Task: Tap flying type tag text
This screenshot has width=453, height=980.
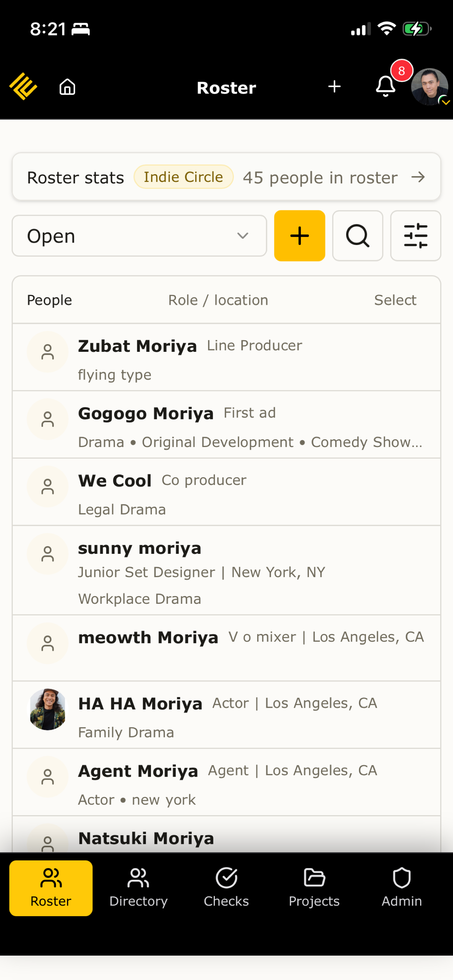Action: tap(115, 375)
